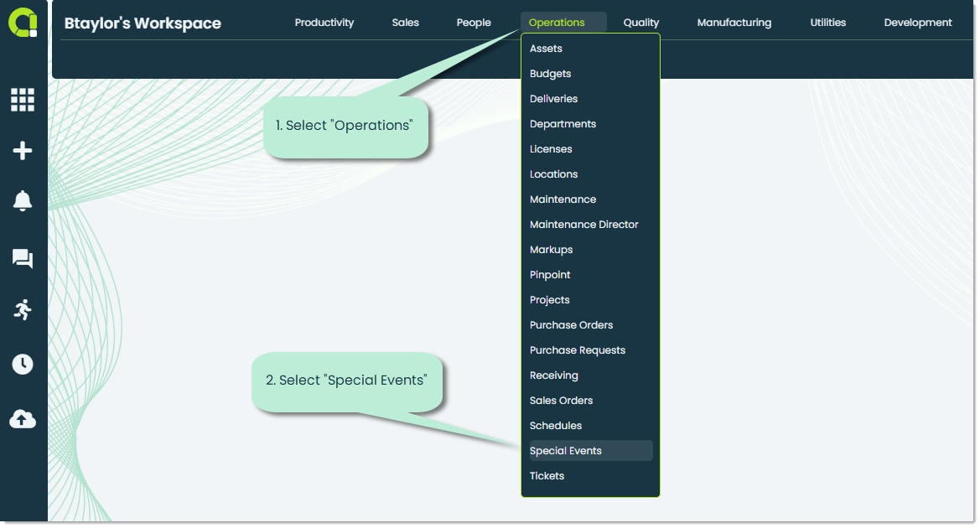The height and width of the screenshot is (528, 980).
Task: Open notifications via the bell icon
Action: (x=22, y=201)
